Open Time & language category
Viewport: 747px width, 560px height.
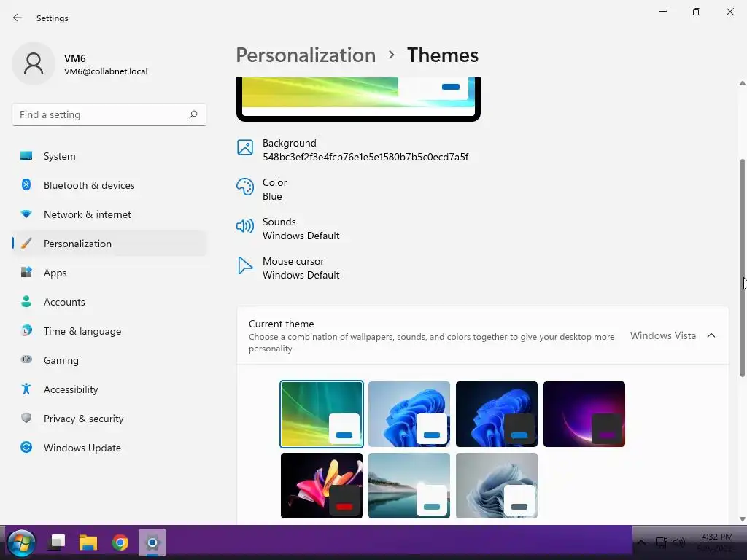109,331
